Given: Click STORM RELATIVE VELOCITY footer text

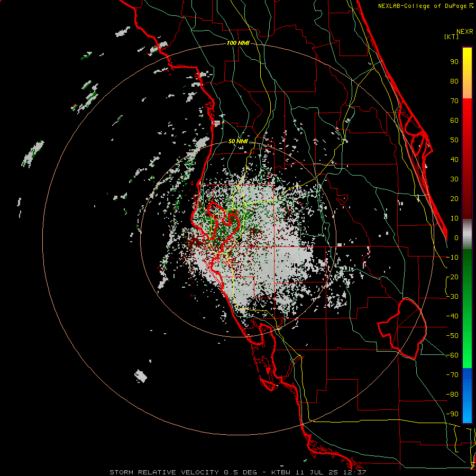Looking at the screenshot, I should pos(164,472).
